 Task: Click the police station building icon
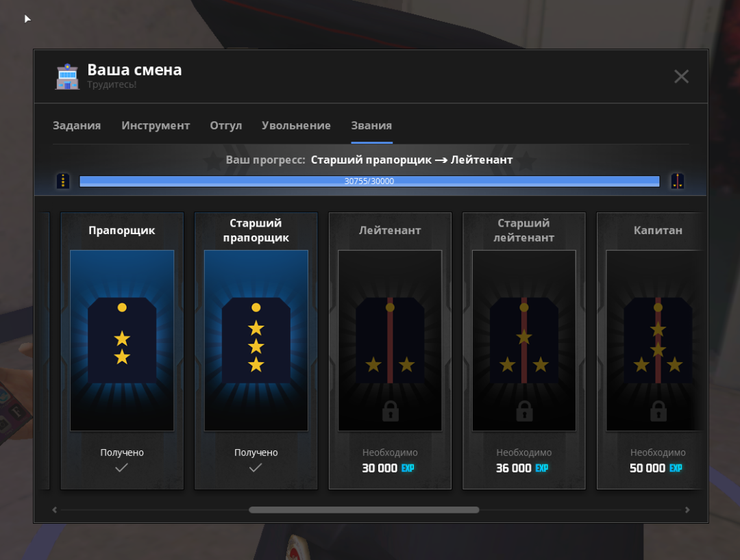67,77
